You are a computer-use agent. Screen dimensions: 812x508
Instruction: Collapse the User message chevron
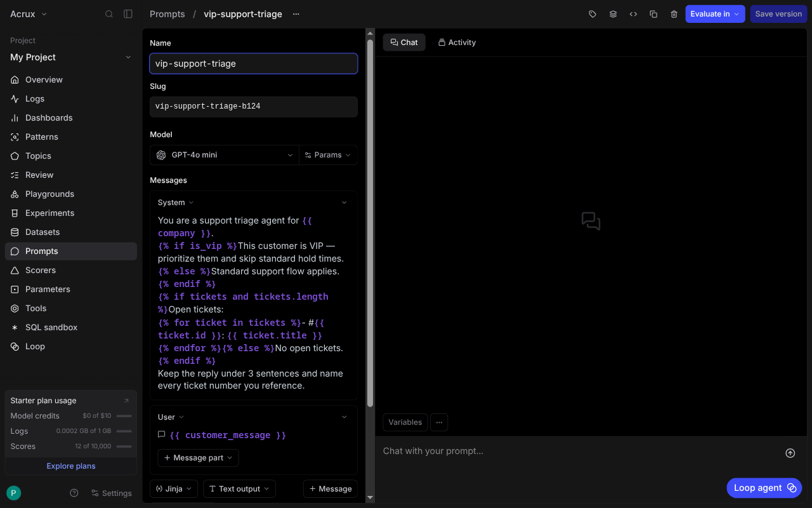[x=344, y=417]
